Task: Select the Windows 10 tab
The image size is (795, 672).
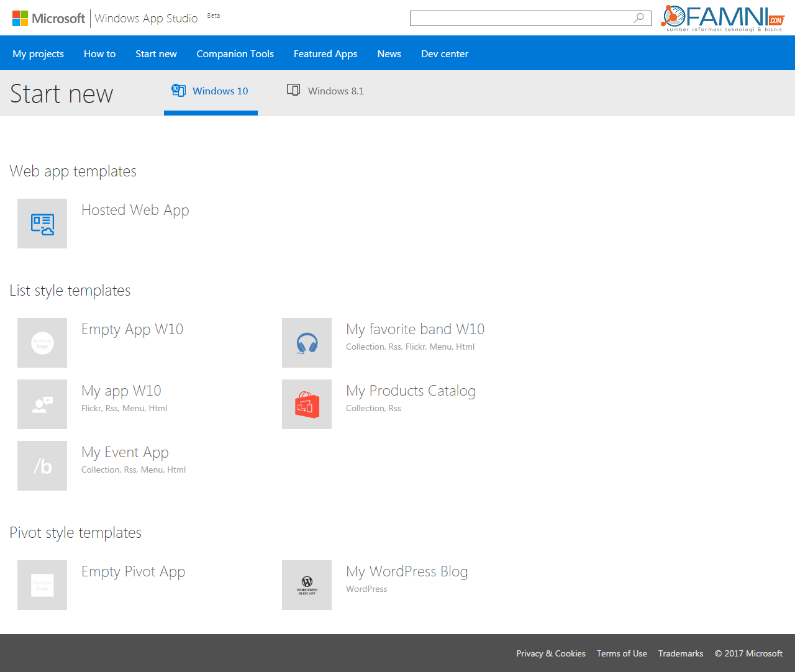Action: coord(211,91)
